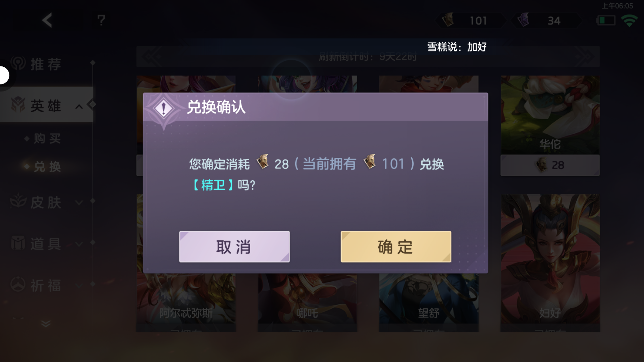The width and height of the screenshot is (644, 362).
Task: Tap the purple shard currency icon showing 34
Action: (523, 20)
